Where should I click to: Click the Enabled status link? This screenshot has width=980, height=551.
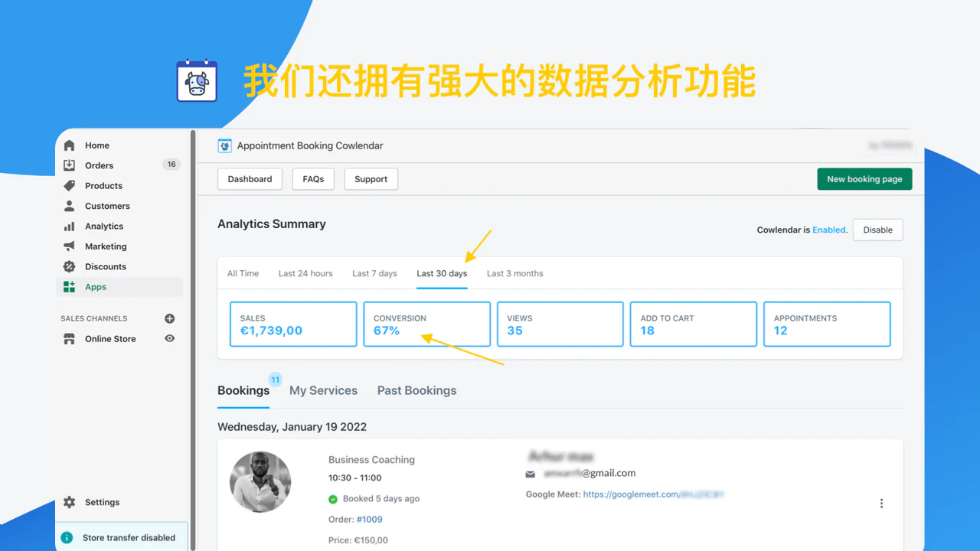tap(829, 230)
